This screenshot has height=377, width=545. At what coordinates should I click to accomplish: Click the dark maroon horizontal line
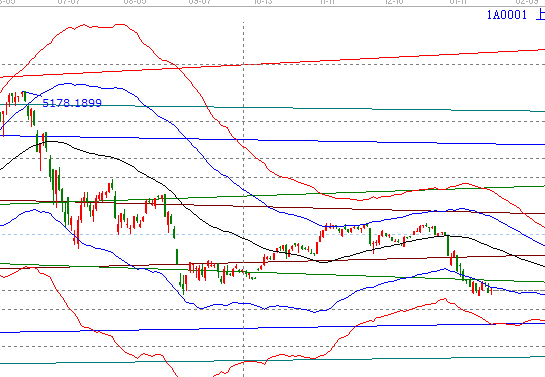(272, 207)
